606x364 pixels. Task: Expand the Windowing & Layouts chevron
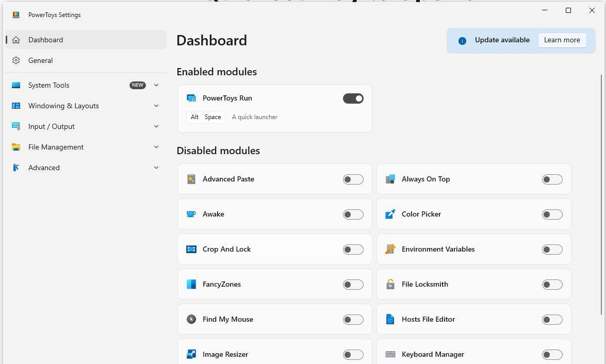coord(156,106)
